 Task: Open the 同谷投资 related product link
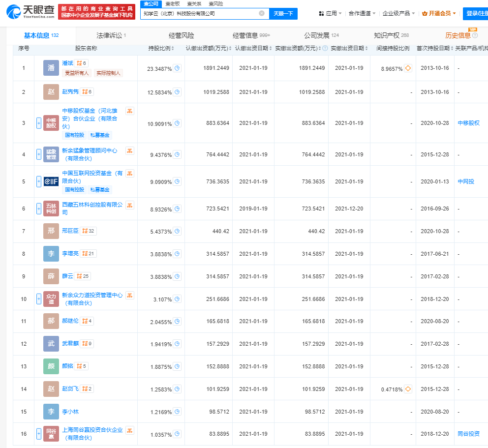point(469,434)
